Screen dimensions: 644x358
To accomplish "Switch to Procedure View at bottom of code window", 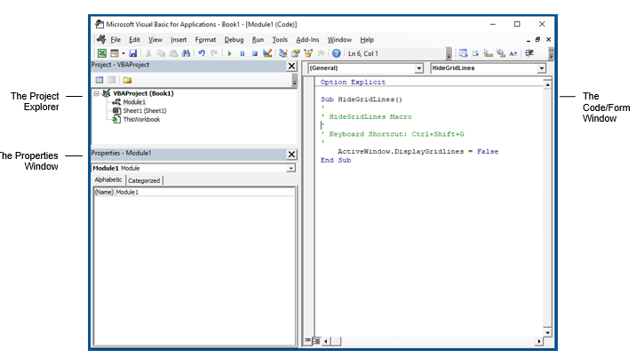I will (x=308, y=340).
